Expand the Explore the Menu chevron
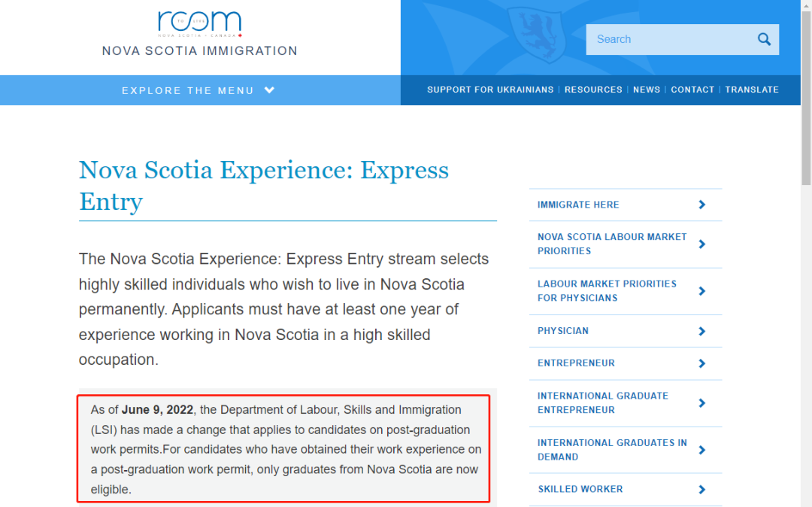The image size is (812, 507). (x=269, y=90)
